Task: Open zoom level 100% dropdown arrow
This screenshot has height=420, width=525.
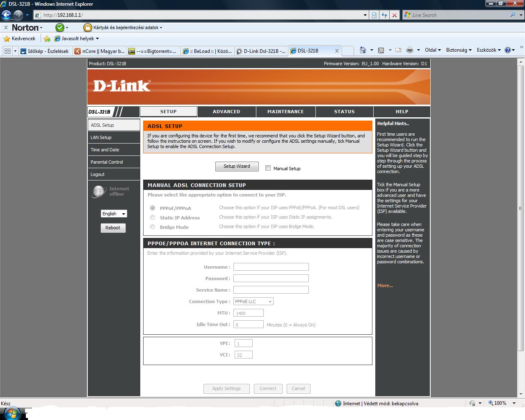Action: click(x=514, y=403)
